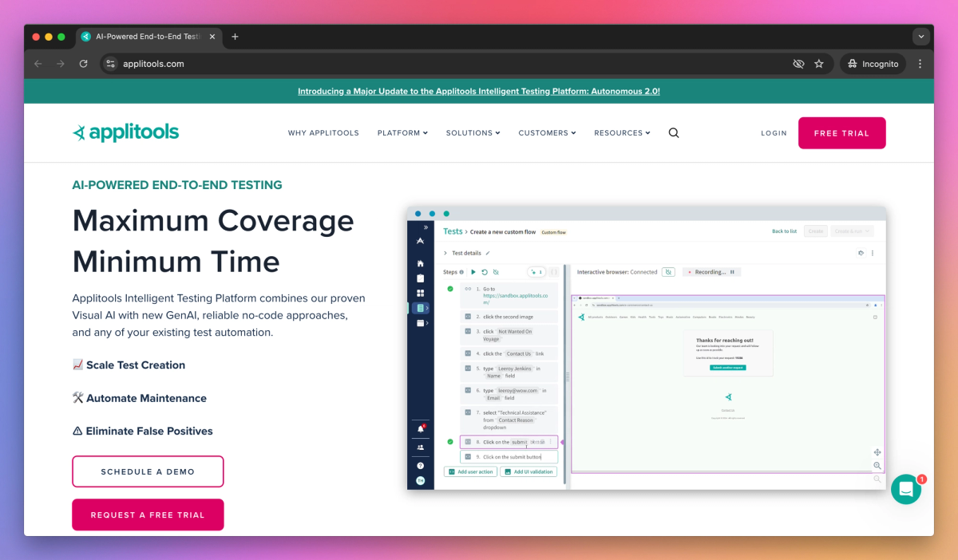This screenshot has height=560, width=958.
Task: Expand the CUSTOMERS dropdown menu
Action: click(547, 133)
